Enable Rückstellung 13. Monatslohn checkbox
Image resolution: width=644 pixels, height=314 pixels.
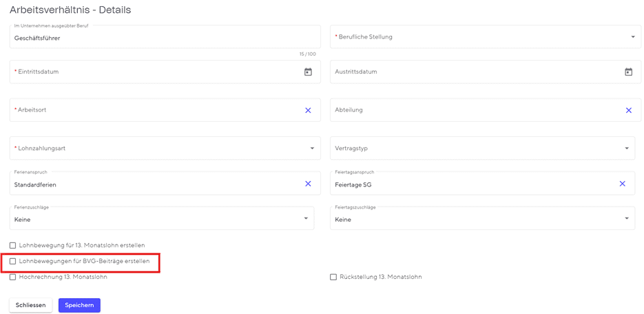pyautogui.click(x=333, y=277)
